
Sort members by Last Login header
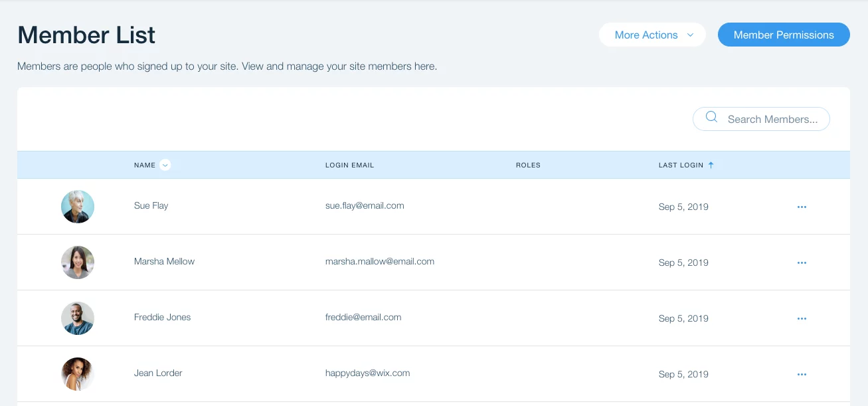(681, 165)
